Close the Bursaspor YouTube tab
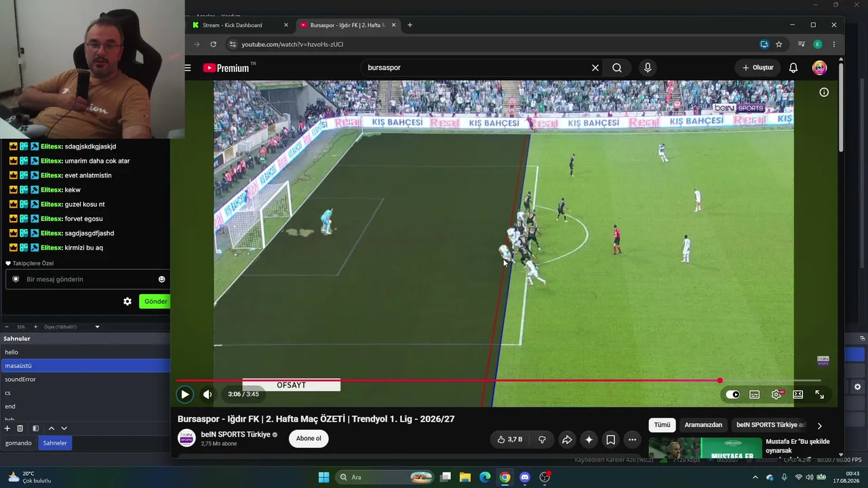The height and width of the screenshot is (488, 868). tap(394, 25)
